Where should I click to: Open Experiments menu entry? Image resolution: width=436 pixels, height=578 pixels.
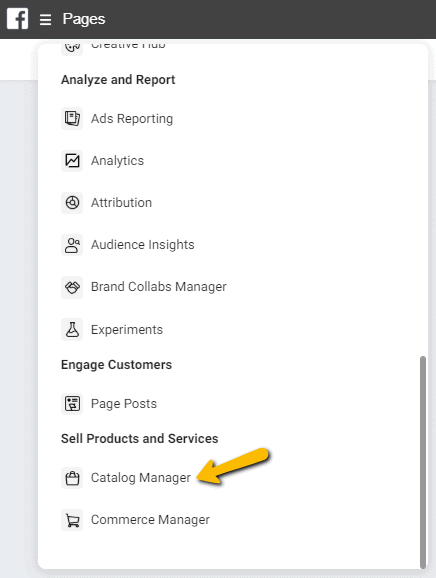click(127, 330)
